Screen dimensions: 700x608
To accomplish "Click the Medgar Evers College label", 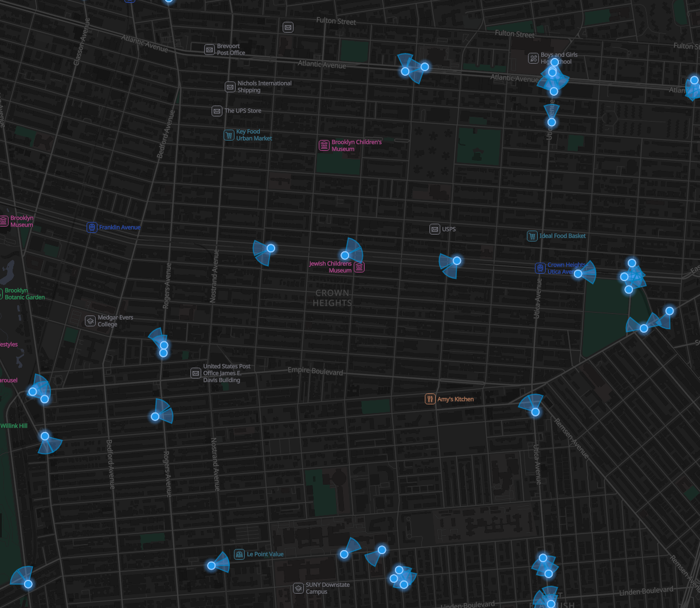I will pos(115,321).
